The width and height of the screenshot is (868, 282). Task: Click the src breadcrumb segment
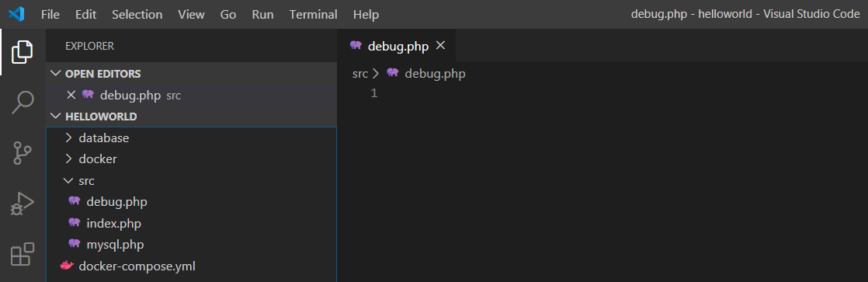point(360,73)
